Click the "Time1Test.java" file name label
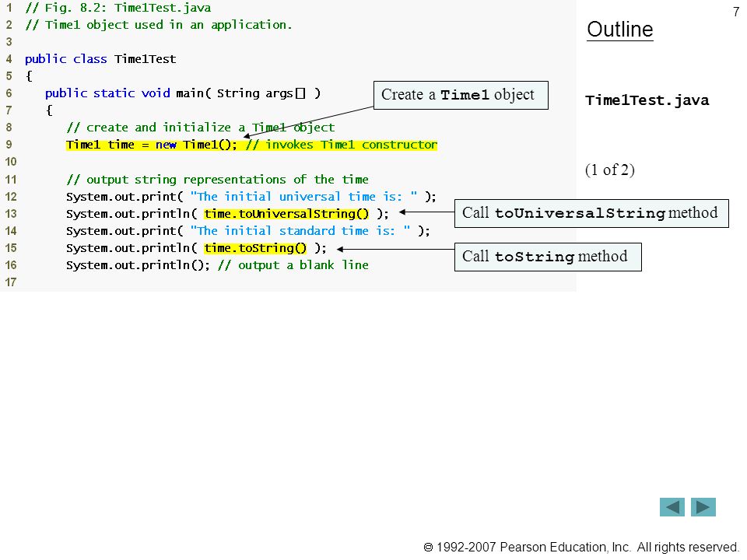The height and width of the screenshot is (560, 747). tap(647, 100)
